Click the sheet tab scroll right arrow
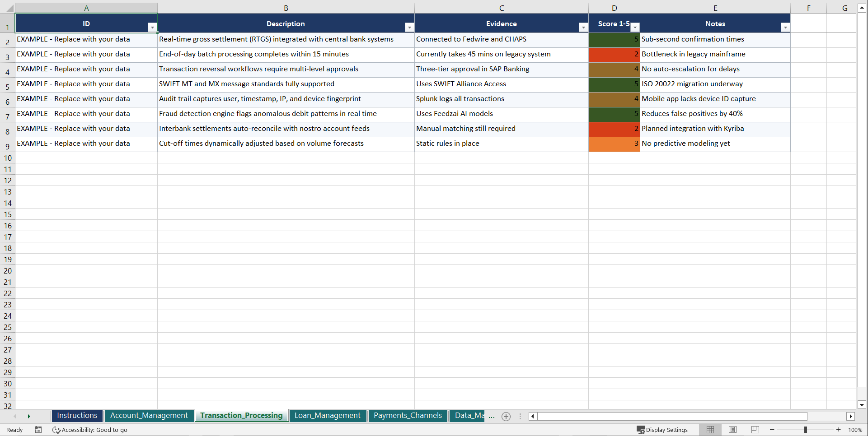 click(29, 416)
